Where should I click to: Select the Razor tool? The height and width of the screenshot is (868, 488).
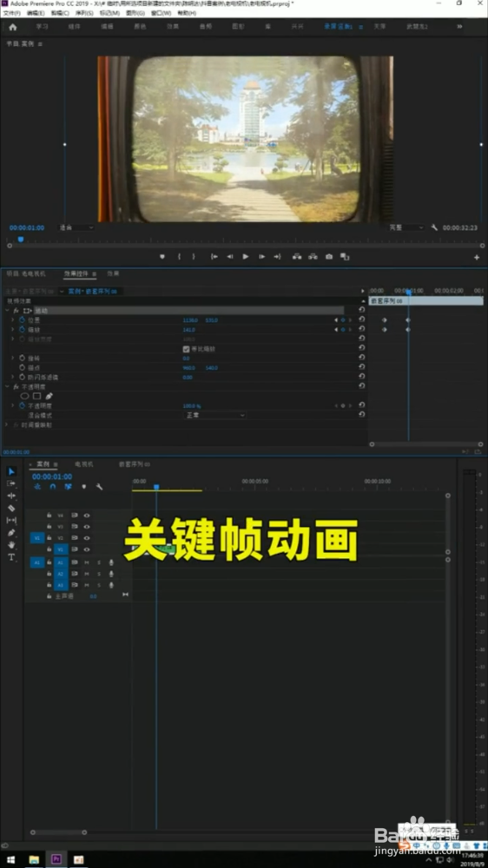click(11, 508)
